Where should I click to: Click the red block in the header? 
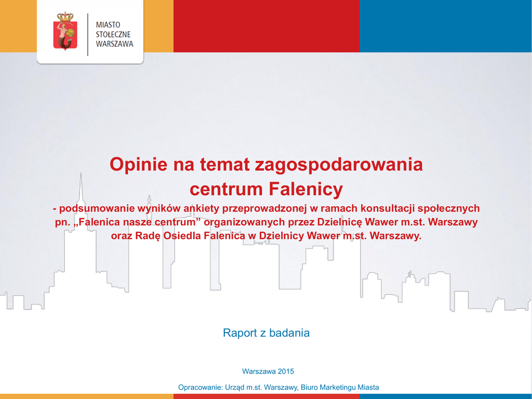click(x=265, y=26)
